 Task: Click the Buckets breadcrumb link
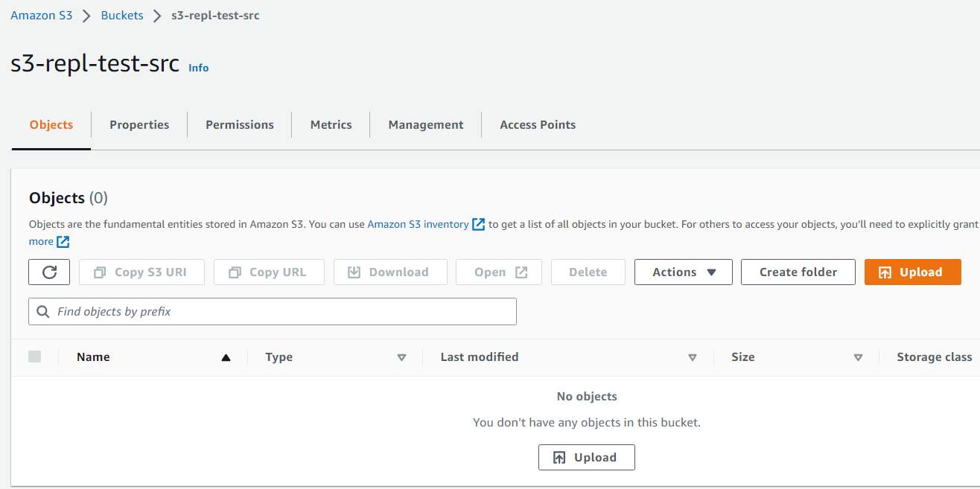[122, 16]
